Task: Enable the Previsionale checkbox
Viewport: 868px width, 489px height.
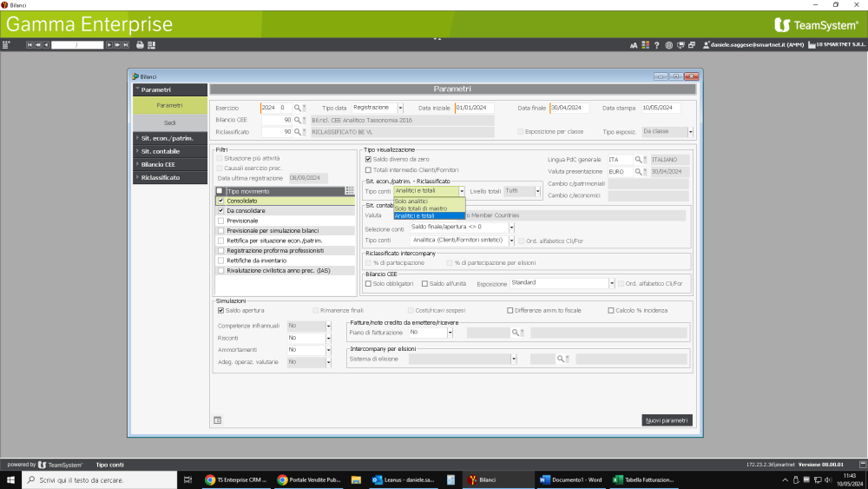Action: (x=220, y=221)
